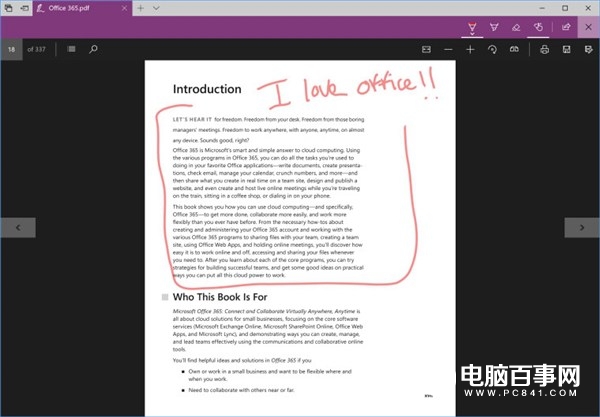This screenshot has width=600, height=417.
Task: Toggle Touch writing mode
Action: [x=538, y=27]
